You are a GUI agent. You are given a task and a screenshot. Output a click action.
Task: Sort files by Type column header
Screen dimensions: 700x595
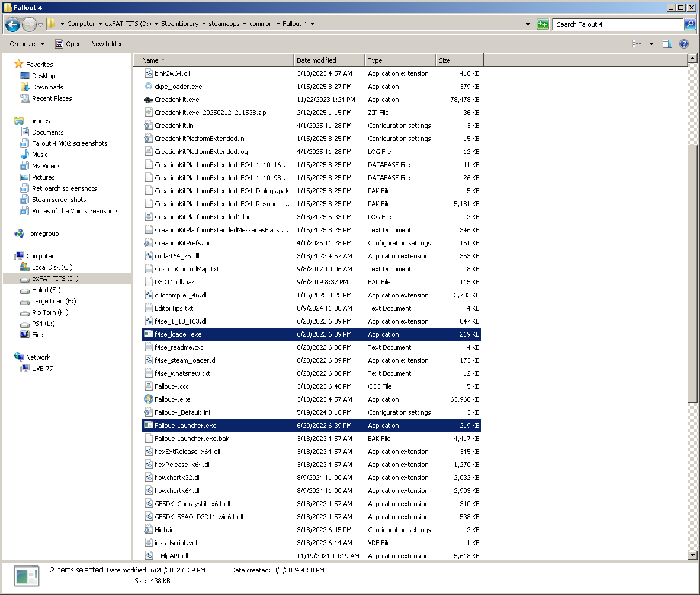tap(400, 60)
